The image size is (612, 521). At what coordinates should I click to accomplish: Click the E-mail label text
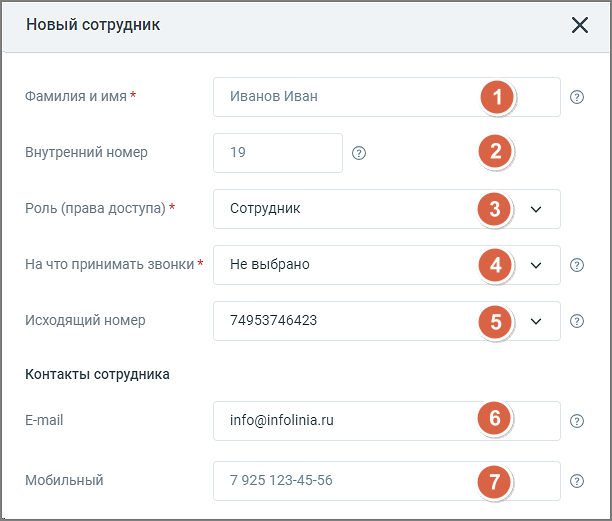pyautogui.click(x=44, y=420)
